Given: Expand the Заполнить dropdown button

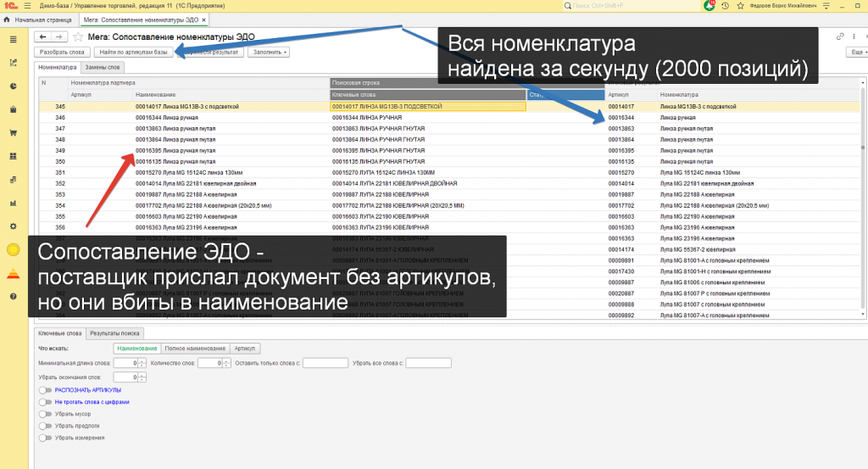Looking at the screenshot, I should coord(269,52).
